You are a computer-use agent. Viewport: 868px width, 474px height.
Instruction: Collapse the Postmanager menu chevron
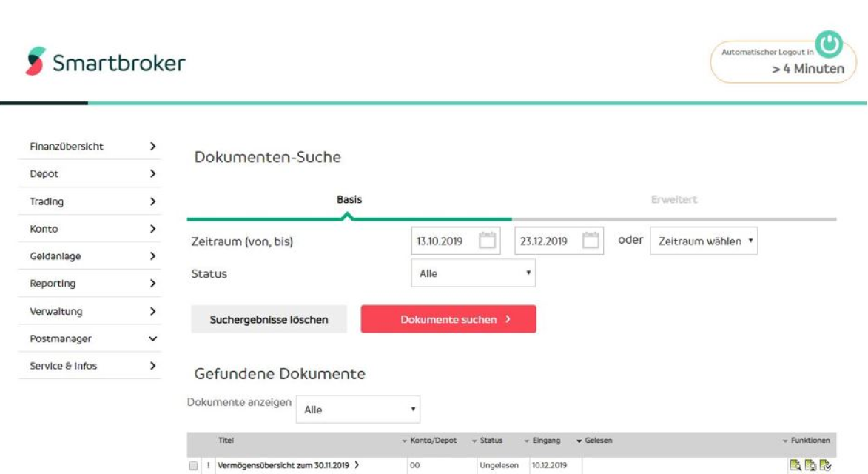coord(152,338)
